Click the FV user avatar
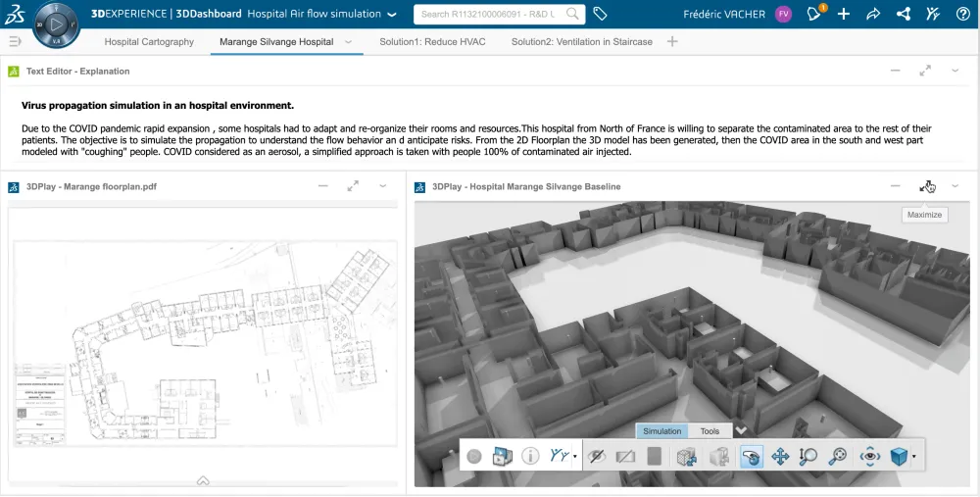 [783, 14]
